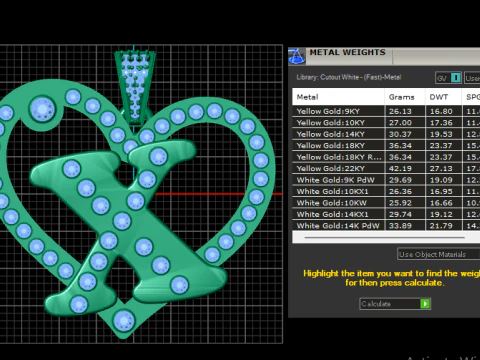Select the White Gold:10KW row
Image resolution: width=480 pixels, height=360 pixels.
point(386,203)
